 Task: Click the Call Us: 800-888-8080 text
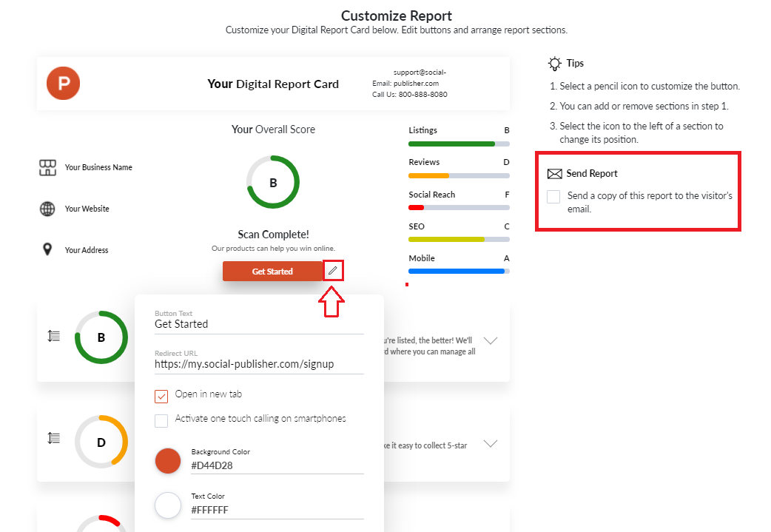pyautogui.click(x=410, y=95)
